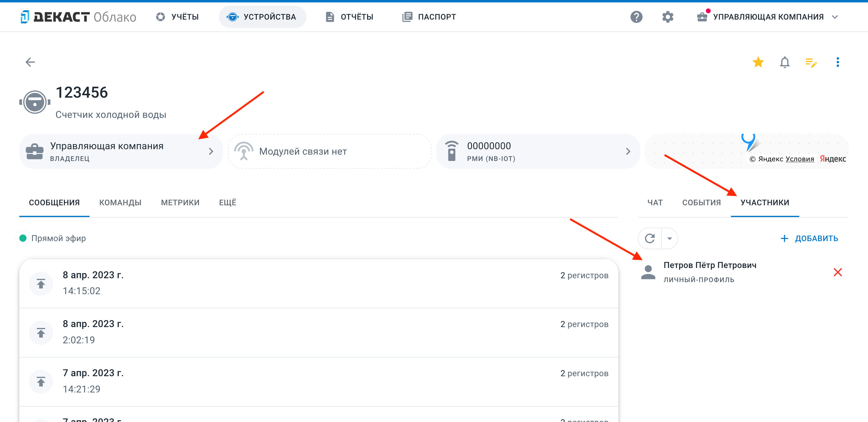The width and height of the screenshot is (868, 422).
Task: Click the Паспорт book icon
Action: click(x=407, y=17)
